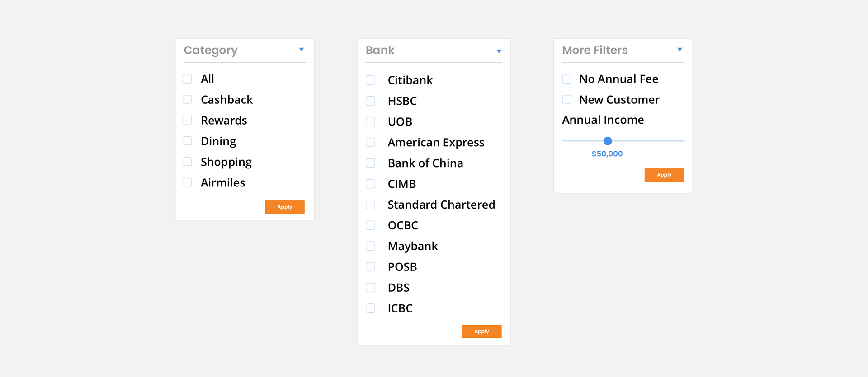Click the Bank header title
This screenshot has width=868, height=377.
coord(380,50)
